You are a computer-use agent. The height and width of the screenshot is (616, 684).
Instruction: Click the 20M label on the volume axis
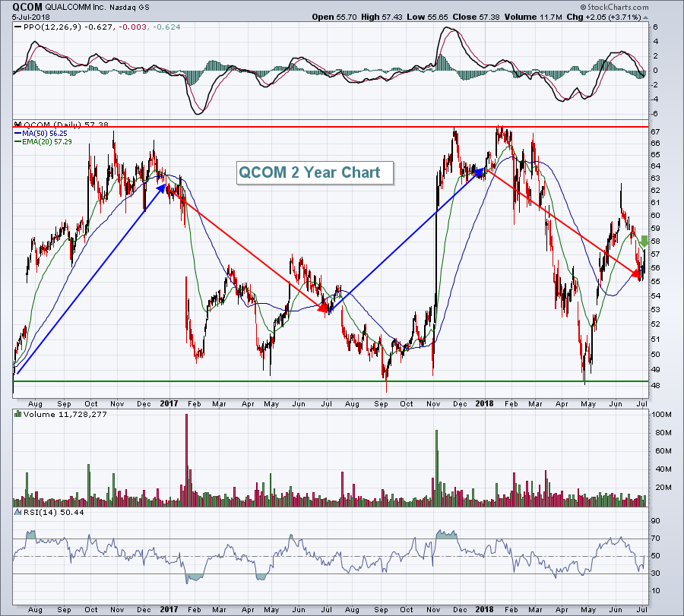[663, 488]
